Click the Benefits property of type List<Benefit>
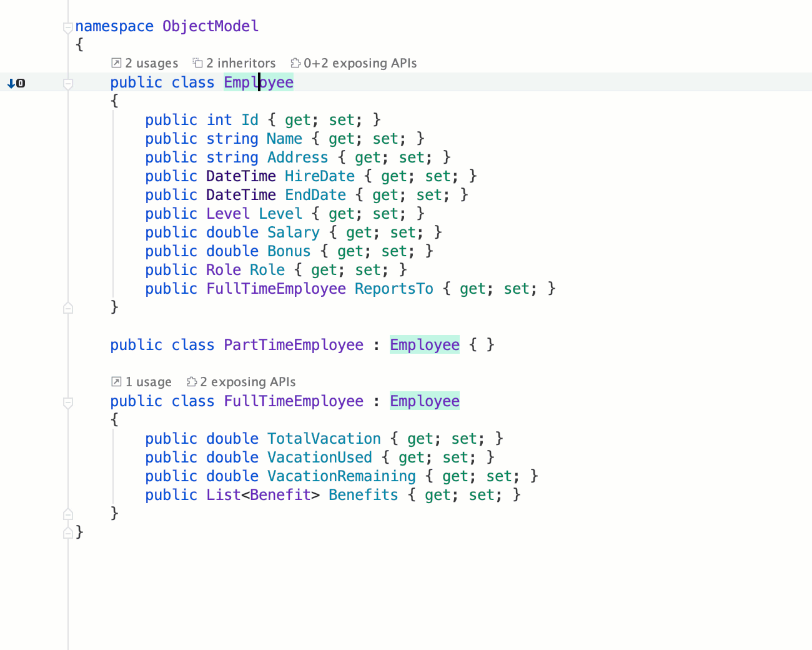 pyautogui.click(x=363, y=494)
